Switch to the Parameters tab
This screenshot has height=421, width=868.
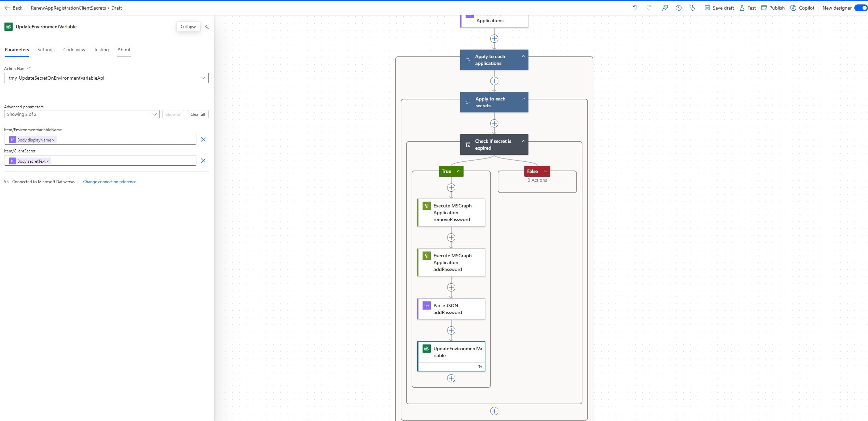pyautogui.click(x=17, y=50)
